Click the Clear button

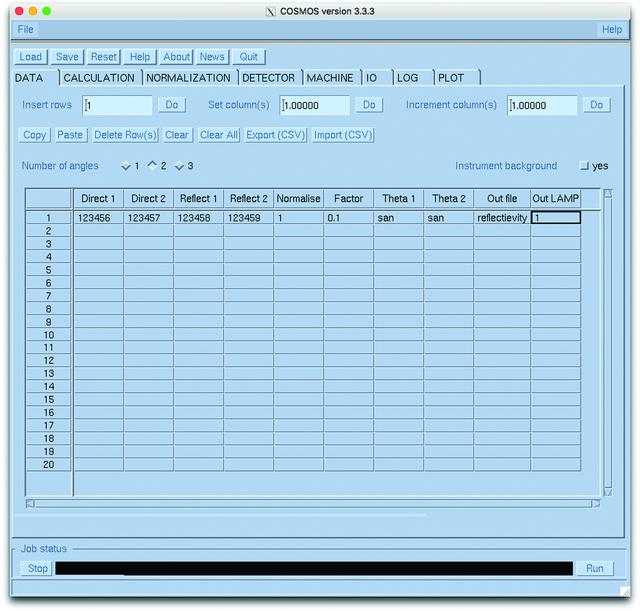(177, 135)
